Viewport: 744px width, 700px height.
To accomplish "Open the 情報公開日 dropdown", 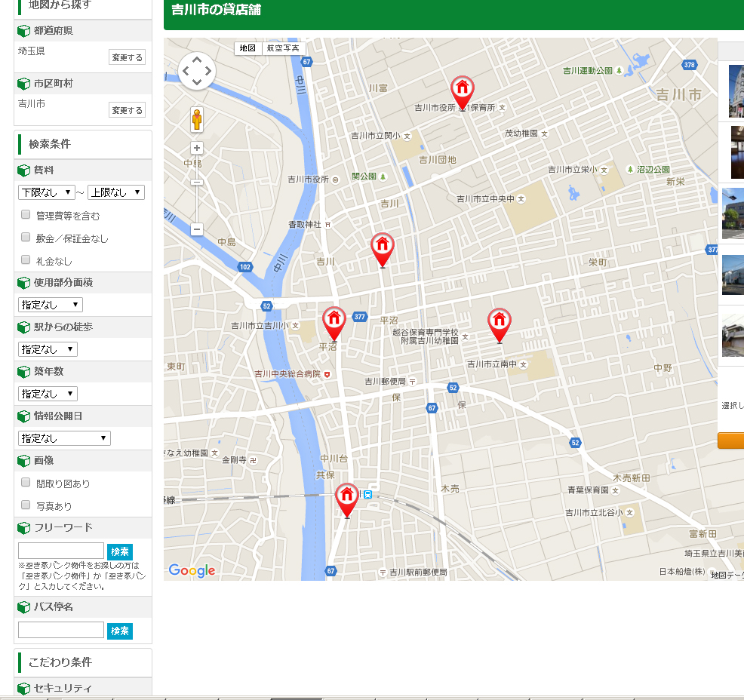I will pyautogui.click(x=64, y=438).
